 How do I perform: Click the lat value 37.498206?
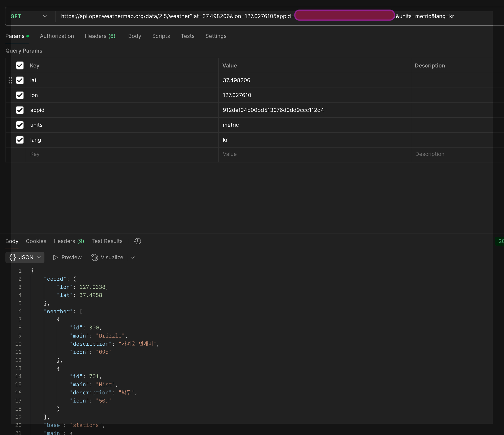click(x=314, y=80)
